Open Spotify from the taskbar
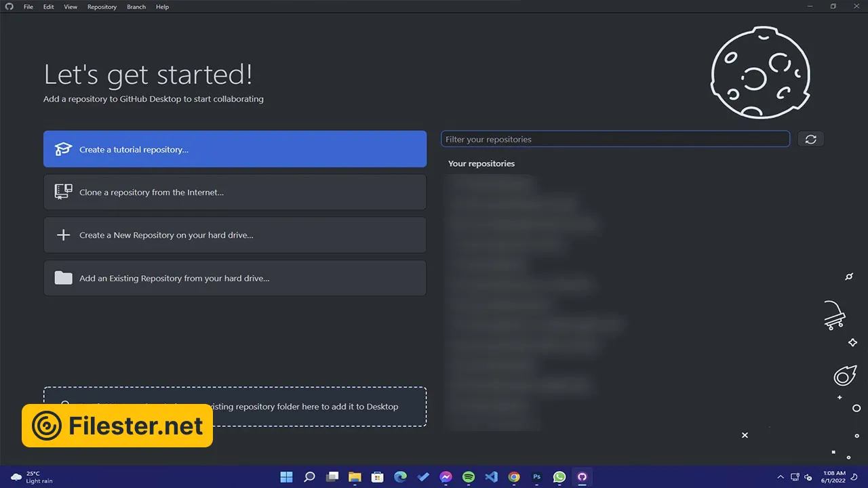Screen dimensions: 868x488 tap(469, 477)
